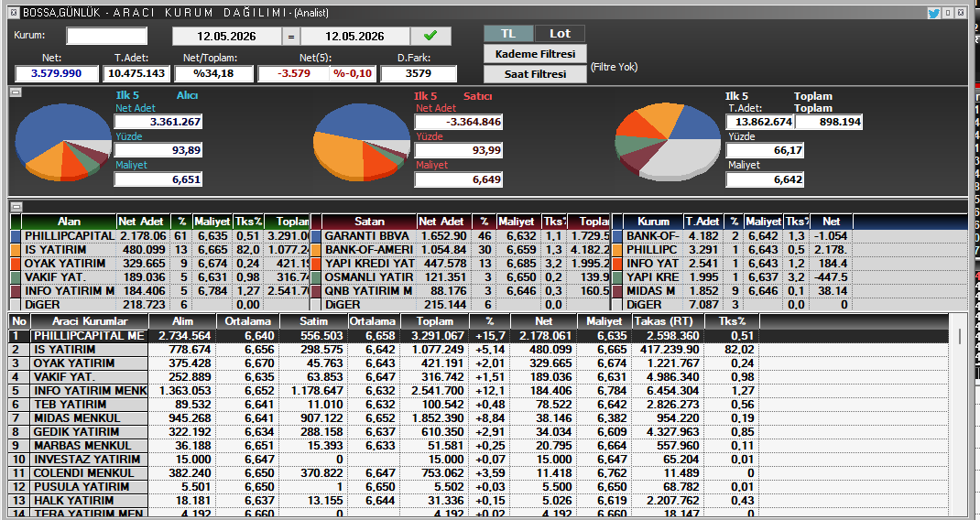Open Saat Filtresi time filter
The width and height of the screenshot is (980, 520).
535,74
